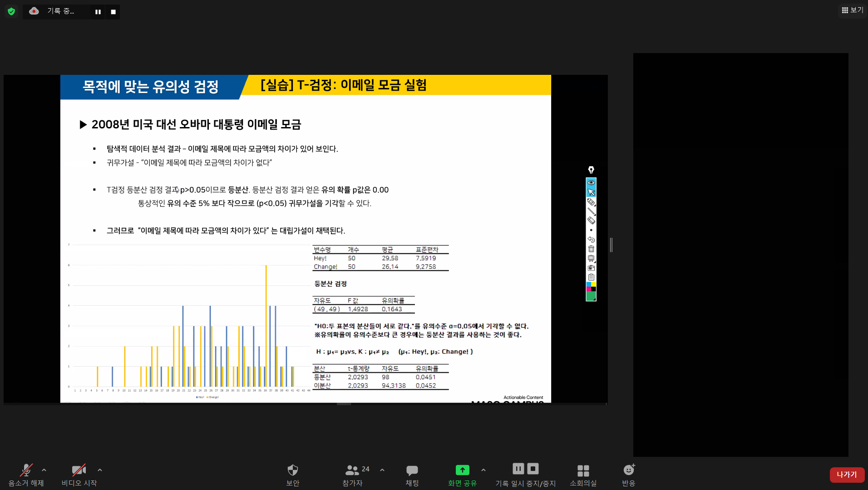The height and width of the screenshot is (490, 868).
Task: Click the red Leave (나가기) button
Action: (x=847, y=475)
